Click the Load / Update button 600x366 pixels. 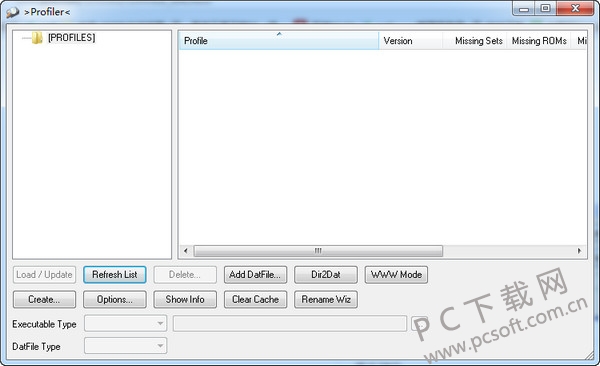point(44,274)
